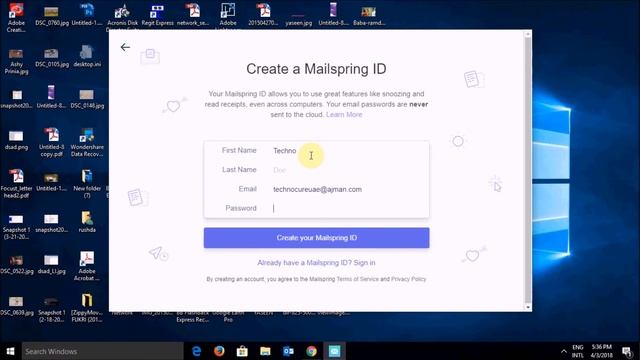Select the Snapshot 1 (2-18-20... desktop file
The image size is (640, 360).
[x=51, y=309]
